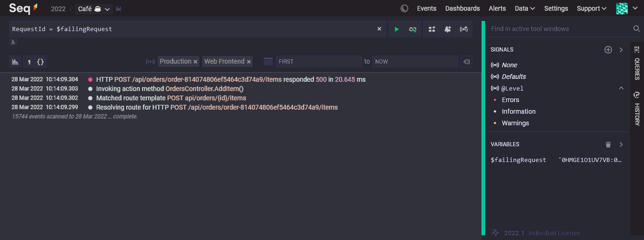The height and width of the screenshot is (240, 644).
Task: Expand the HTTP POST 500 event
Action: pyautogui.click(x=231, y=79)
